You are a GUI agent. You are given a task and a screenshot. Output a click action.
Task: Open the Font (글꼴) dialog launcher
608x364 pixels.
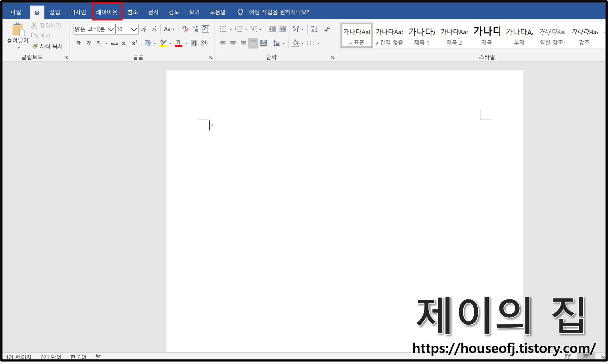tap(211, 57)
